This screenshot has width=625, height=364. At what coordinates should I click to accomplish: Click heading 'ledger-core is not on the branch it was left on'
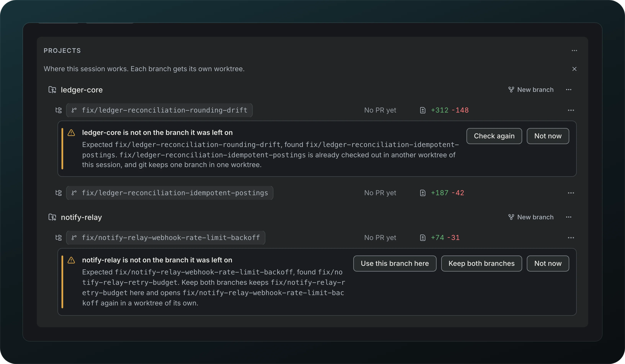click(157, 133)
